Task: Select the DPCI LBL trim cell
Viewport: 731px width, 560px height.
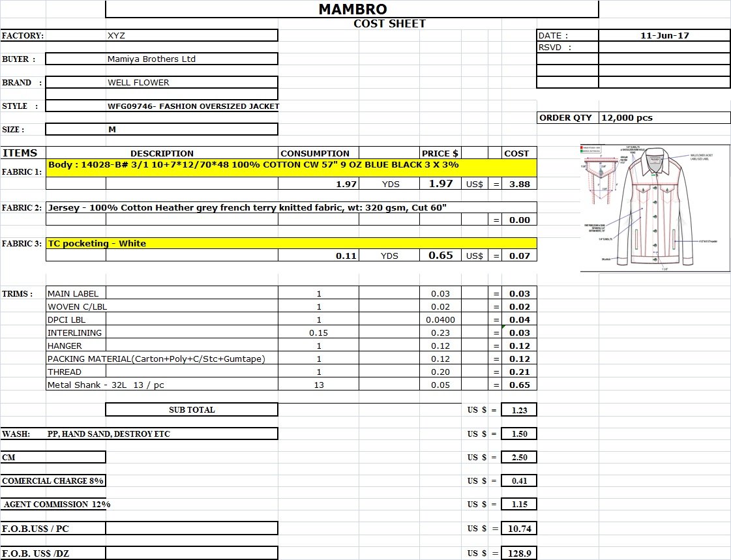Action: (76, 319)
